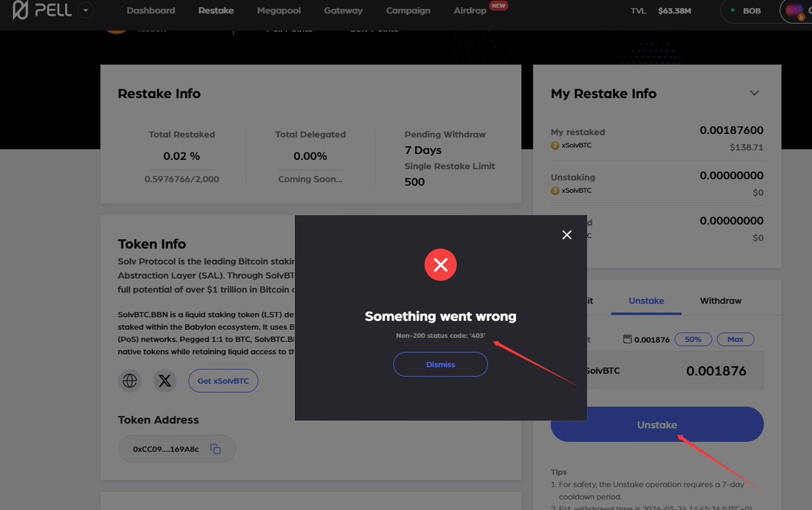Click the 0.001876 amount input field
812x510 pixels.
coord(675,370)
